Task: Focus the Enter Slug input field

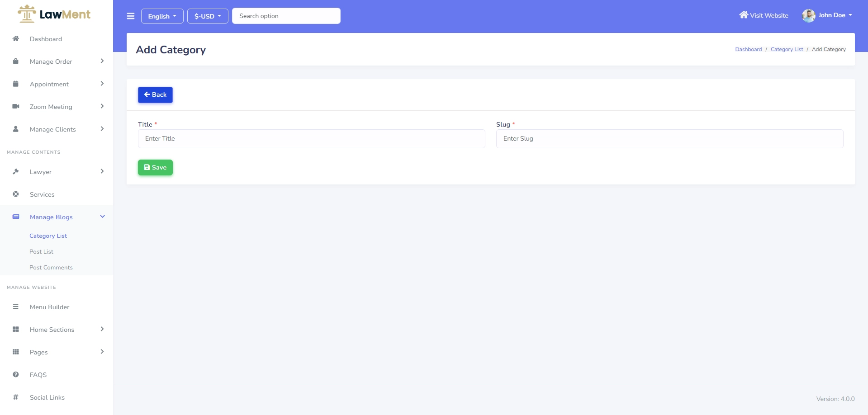Action: point(669,139)
